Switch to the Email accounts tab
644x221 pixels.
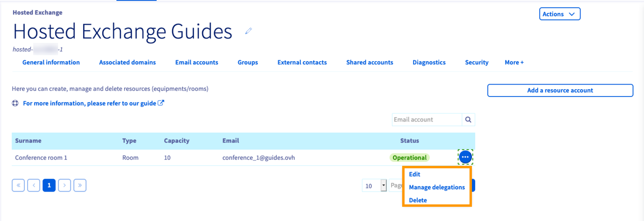(196, 62)
